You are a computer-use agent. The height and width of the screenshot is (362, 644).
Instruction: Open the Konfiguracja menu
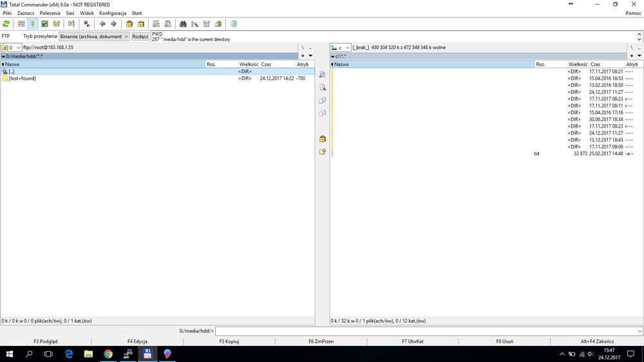(x=113, y=13)
